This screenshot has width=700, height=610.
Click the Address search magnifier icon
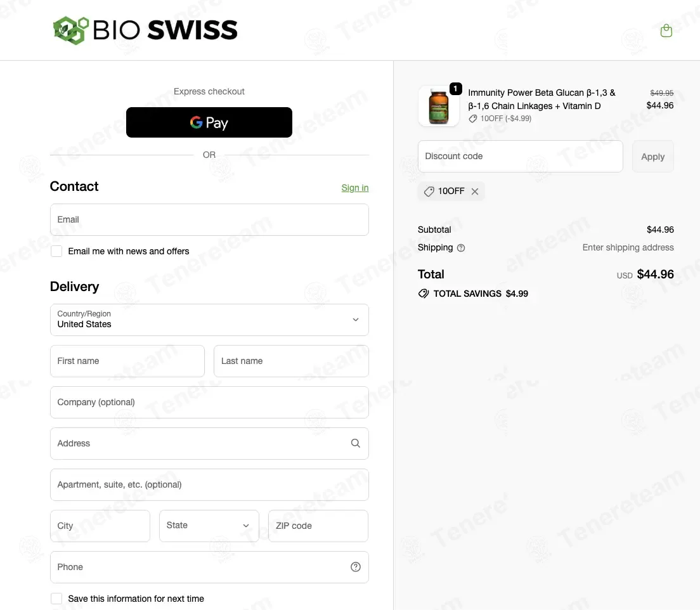pos(355,443)
